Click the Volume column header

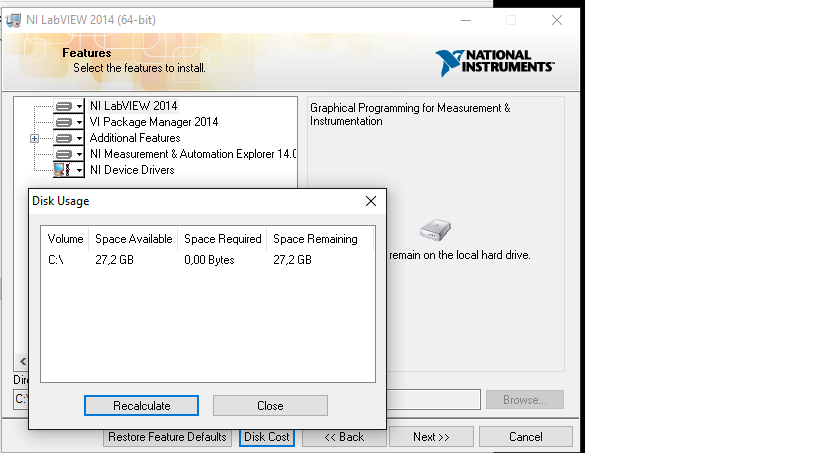click(65, 239)
